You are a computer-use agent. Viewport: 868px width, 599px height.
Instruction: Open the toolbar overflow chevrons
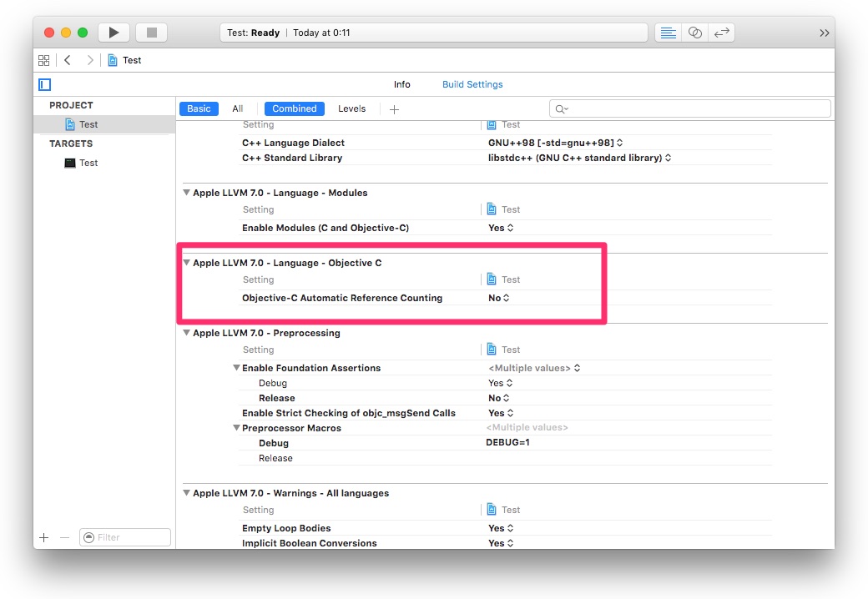(825, 33)
